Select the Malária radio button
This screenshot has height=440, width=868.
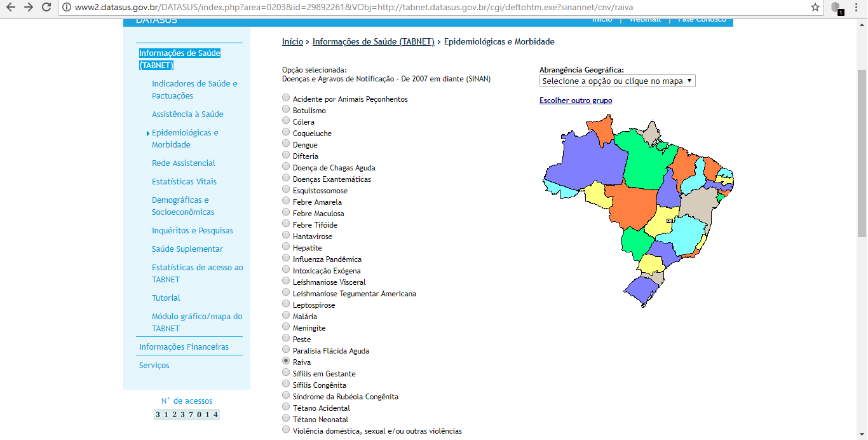pyautogui.click(x=286, y=316)
